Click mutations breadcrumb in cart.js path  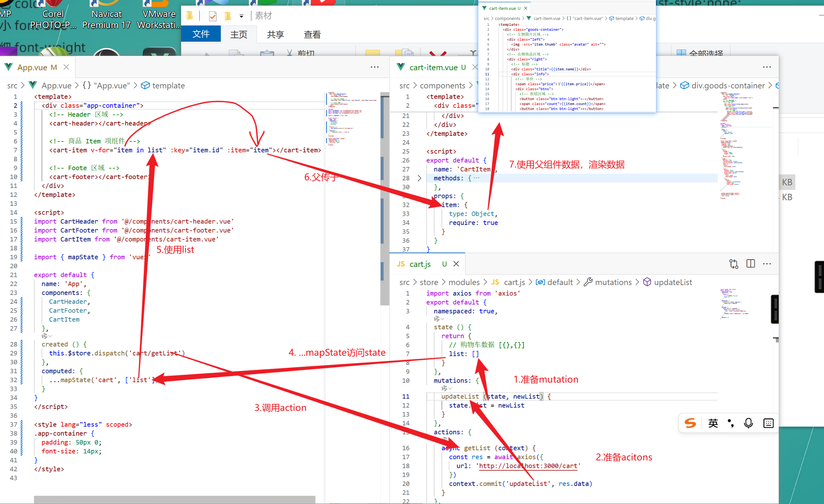pos(613,282)
